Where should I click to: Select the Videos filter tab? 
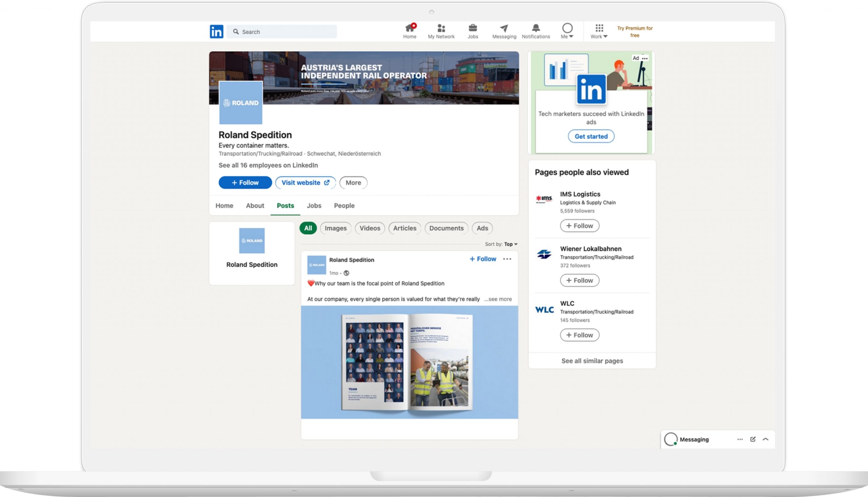coord(370,228)
